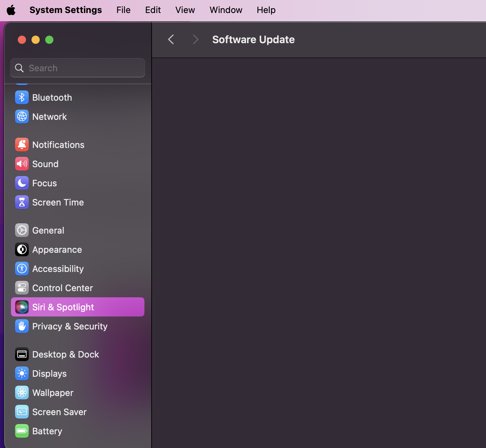The width and height of the screenshot is (486, 448).
Task: Zoom the window with the green button
Action: [49, 40]
